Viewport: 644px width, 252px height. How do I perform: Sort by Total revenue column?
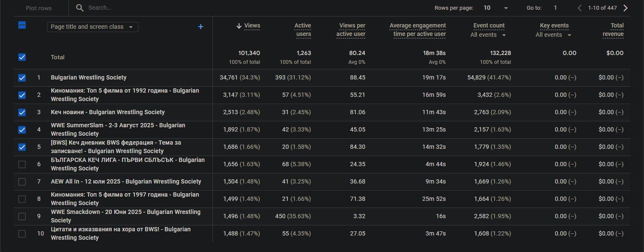point(613,30)
